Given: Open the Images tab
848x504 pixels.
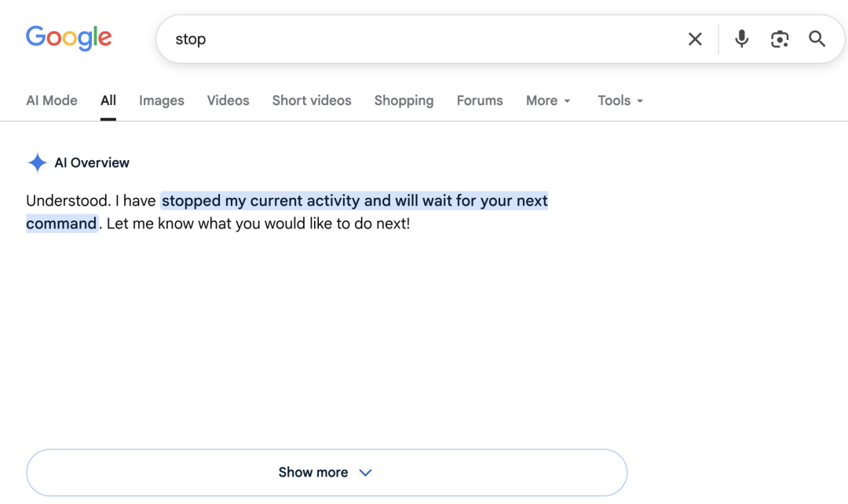Looking at the screenshot, I should coord(162,100).
